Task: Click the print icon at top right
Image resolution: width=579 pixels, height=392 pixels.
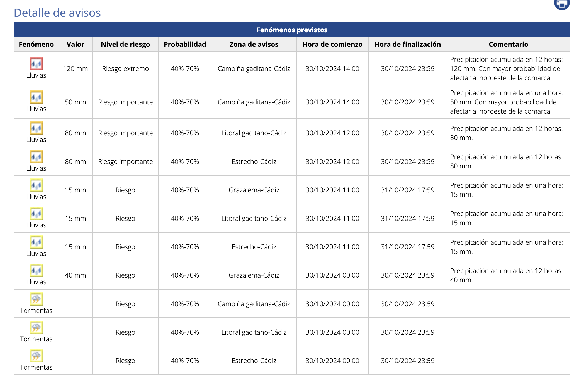Action: (x=562, y=4)
